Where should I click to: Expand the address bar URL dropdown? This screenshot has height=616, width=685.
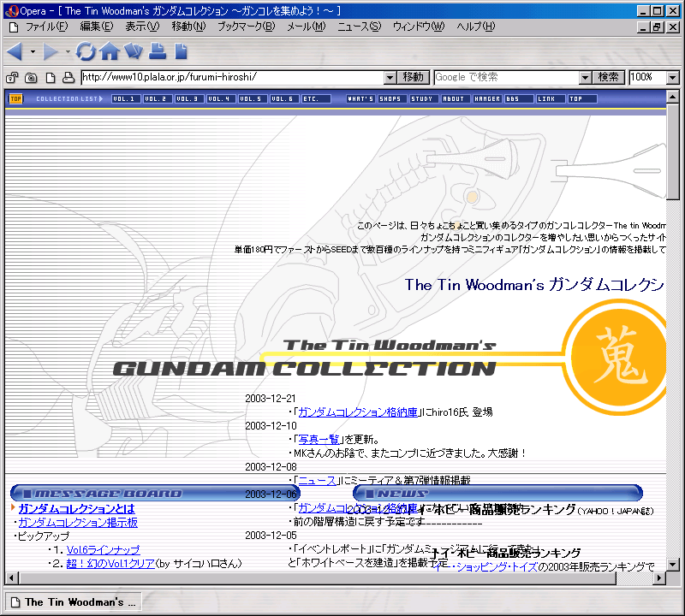click(390, 78)
